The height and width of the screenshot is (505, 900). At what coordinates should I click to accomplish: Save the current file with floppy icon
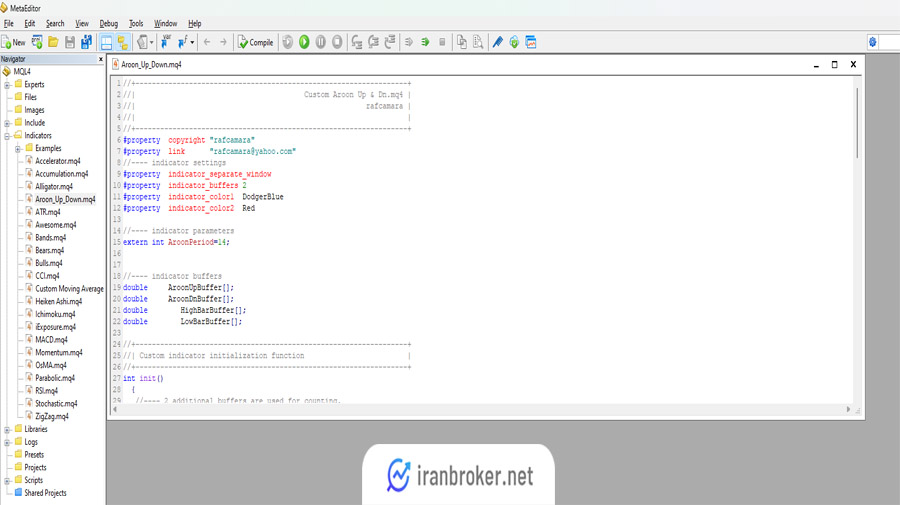tap(70, 42)
